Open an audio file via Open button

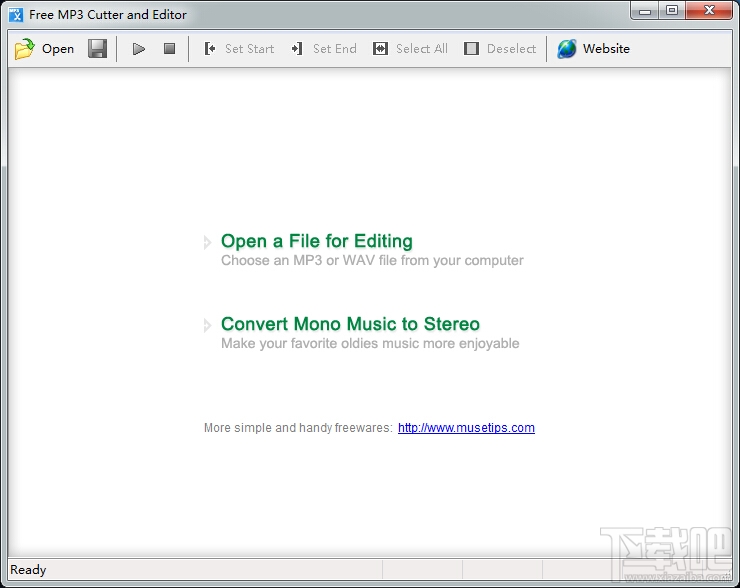[x=44, y=49]
